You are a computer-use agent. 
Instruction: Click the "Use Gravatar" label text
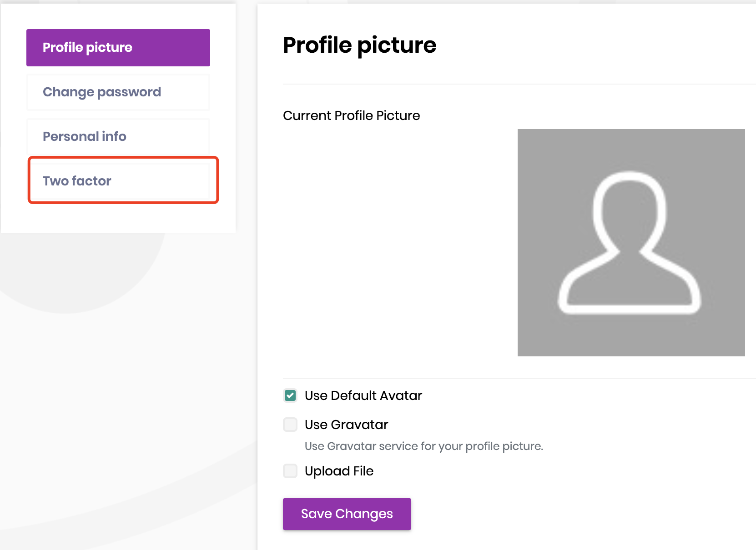click(x=346, y=425)
